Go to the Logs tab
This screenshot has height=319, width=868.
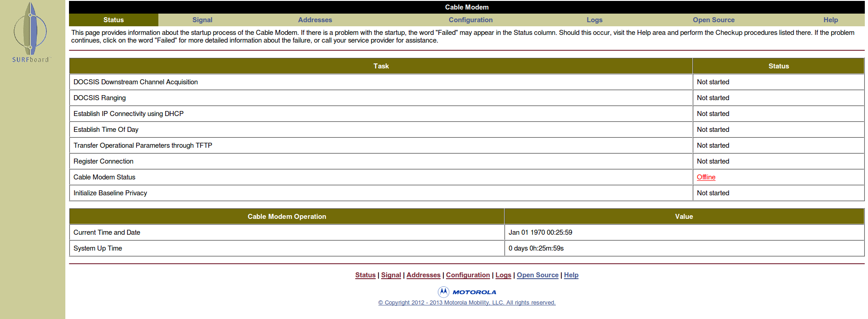[x=594, y=20]
